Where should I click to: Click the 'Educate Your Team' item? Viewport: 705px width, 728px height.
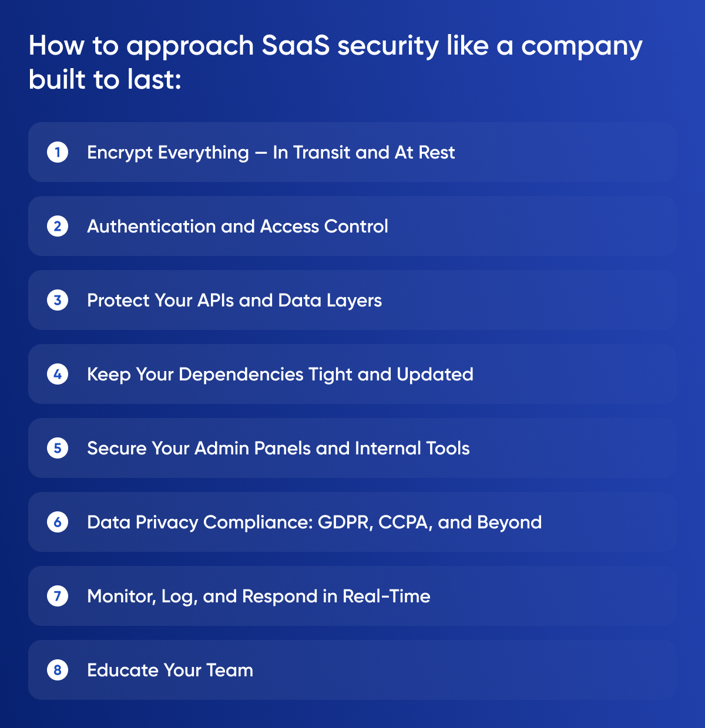[x=170, y=670]
